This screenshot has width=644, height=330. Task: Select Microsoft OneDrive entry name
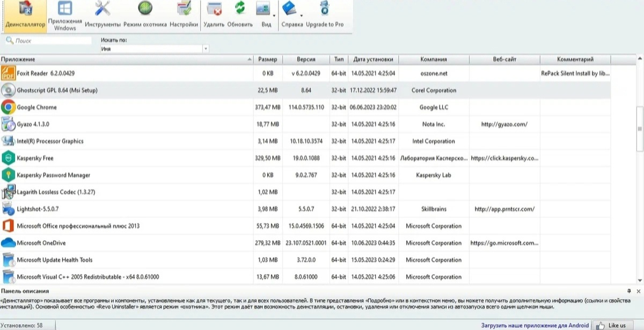41,243
